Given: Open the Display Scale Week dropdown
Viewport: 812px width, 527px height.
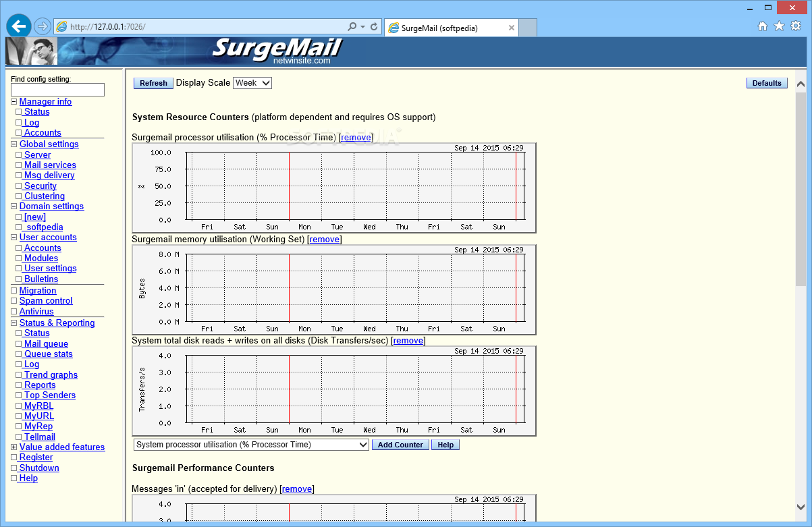Looking at the screenshot, I should 252,83.
